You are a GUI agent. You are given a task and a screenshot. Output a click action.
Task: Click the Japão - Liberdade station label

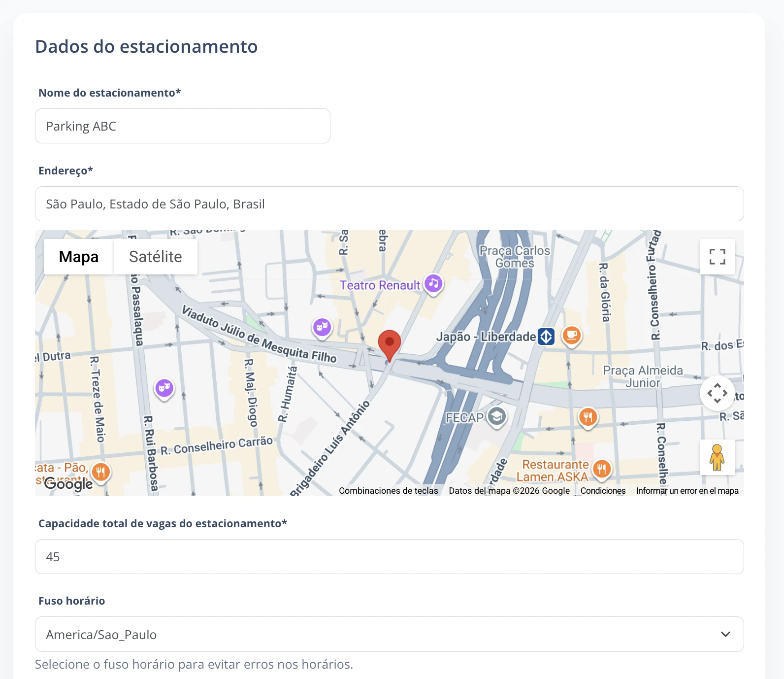(x=486, y=337)
